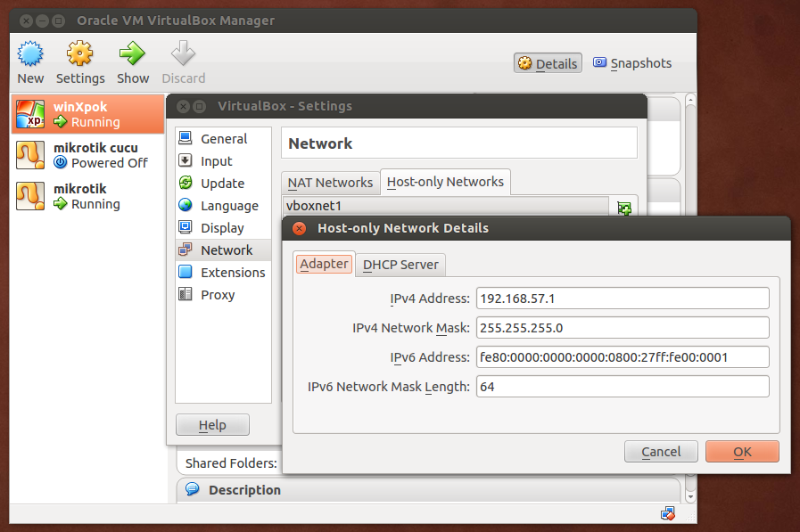The image size is (800, 532).
Task: Close the Host-only Network Details dialog
Action: click(x=300, y=228)
